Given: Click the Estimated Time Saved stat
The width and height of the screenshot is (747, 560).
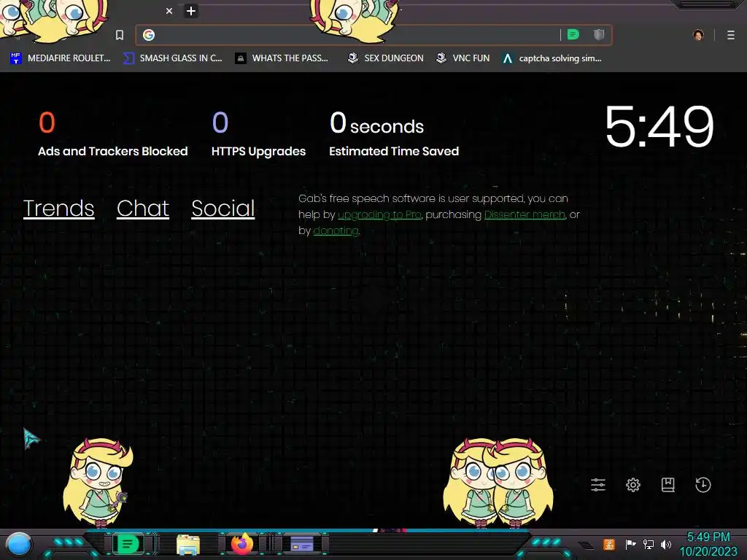Looking at the screenshot, I should coord(393,134).
